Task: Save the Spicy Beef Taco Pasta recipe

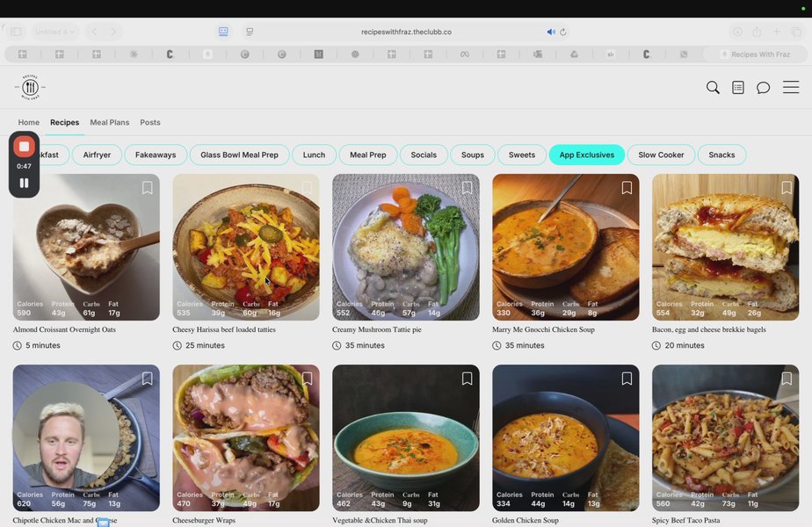Action: pos(787,379)
